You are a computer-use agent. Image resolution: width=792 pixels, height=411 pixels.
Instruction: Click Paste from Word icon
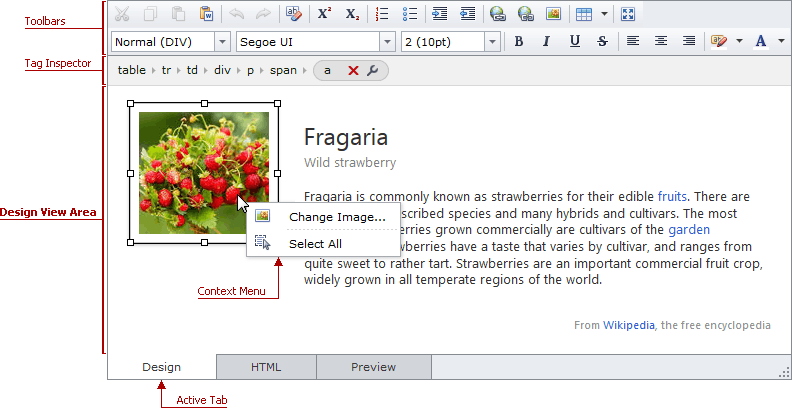tap(206, 14)
